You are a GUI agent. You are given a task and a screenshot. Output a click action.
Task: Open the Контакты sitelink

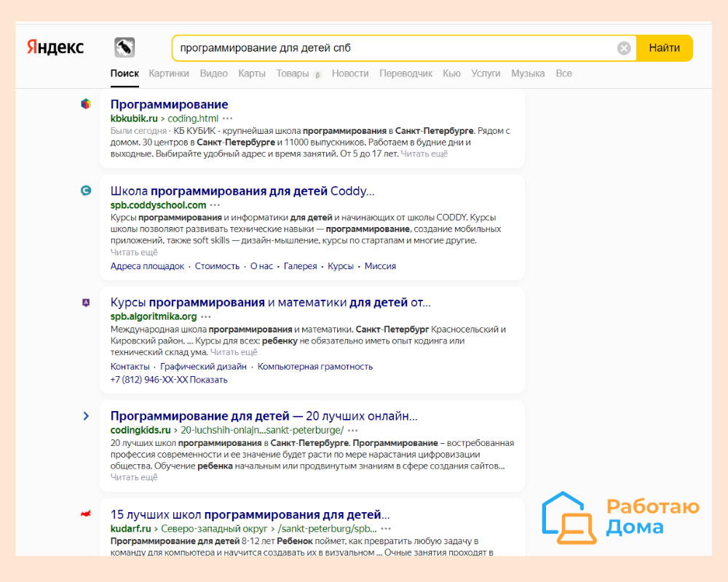[x=130, y=367]
